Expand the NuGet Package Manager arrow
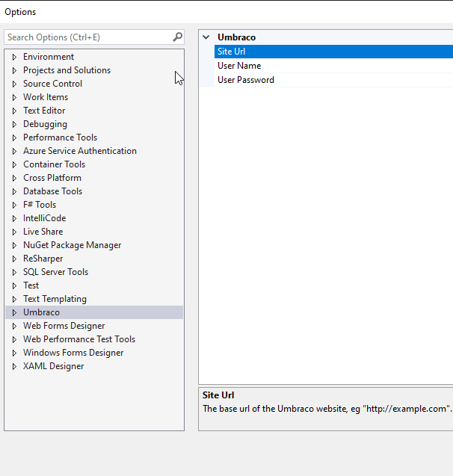Screen dimensions: 453x476 click(14, 245)
